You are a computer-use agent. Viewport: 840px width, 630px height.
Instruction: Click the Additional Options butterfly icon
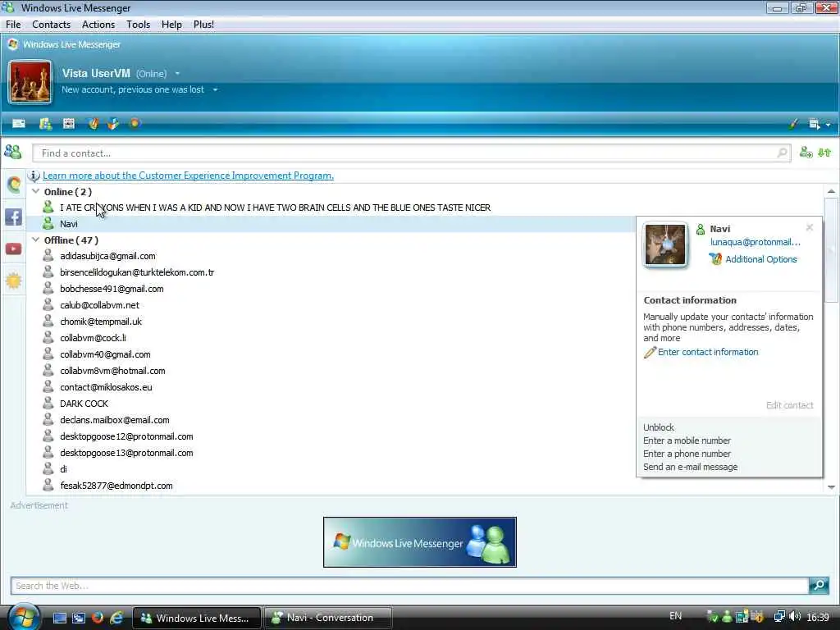[x=715, y=259]
